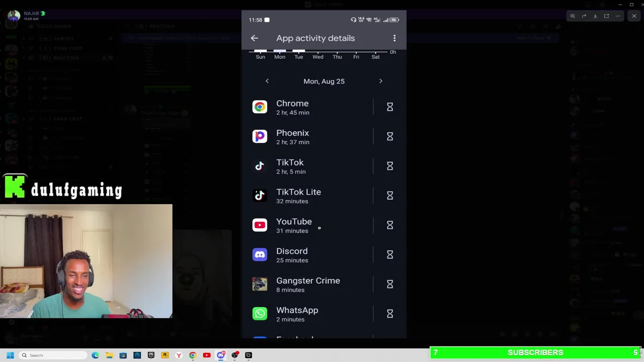The image size is (644, 362).
Task: Click the Gangster Crime app thumbnail
Action: tap(260, 284)
